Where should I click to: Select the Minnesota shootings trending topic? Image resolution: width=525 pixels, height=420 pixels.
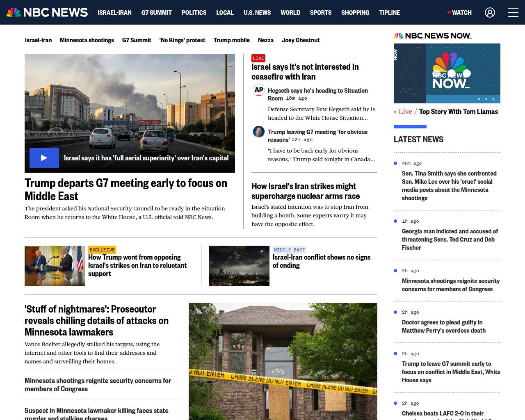[87, 40]
